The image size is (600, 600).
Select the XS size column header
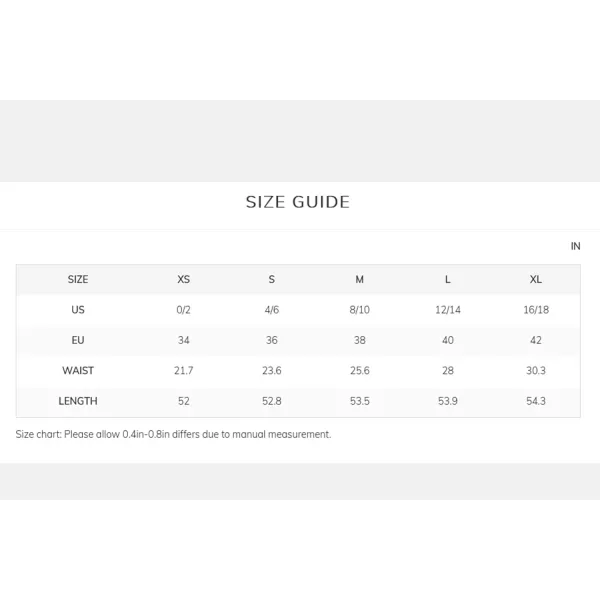(184, 279)
